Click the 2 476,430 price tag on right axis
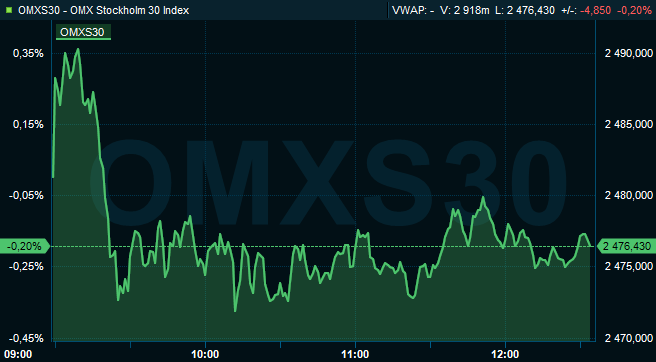This screenshot has height=362, width=656. coord(626,246)
